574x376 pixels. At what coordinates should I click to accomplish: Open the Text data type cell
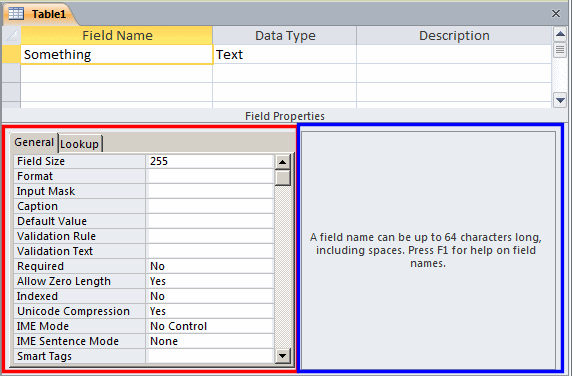(x=284, y=55)
